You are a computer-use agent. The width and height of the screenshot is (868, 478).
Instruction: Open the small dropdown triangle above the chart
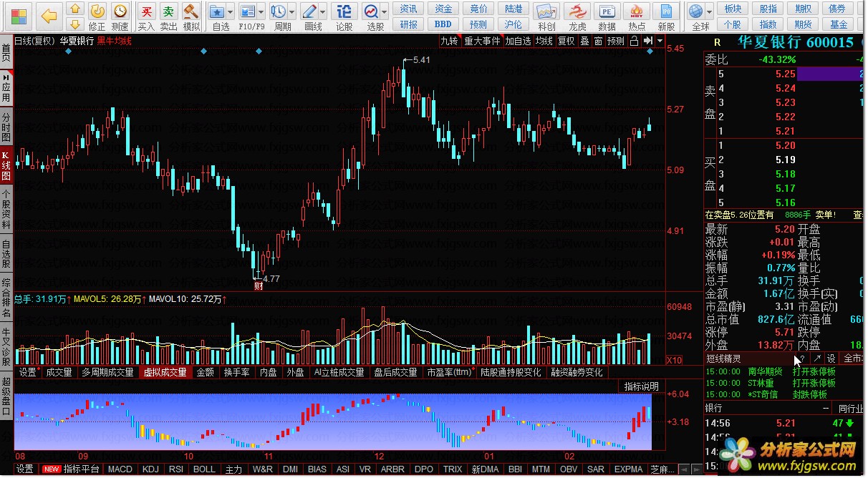coord(660,41)
